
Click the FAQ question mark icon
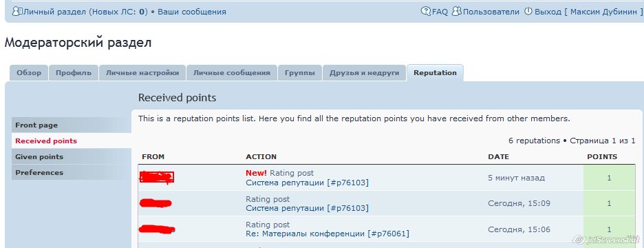[426, 11]
